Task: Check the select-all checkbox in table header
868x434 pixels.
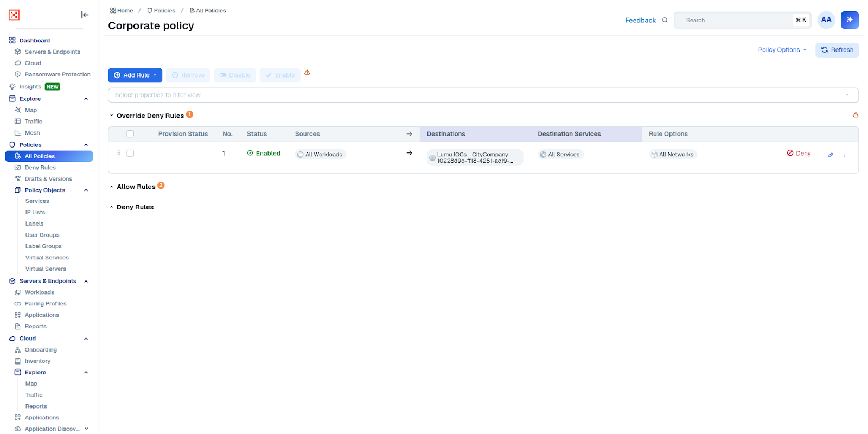Action: point(130,134)
